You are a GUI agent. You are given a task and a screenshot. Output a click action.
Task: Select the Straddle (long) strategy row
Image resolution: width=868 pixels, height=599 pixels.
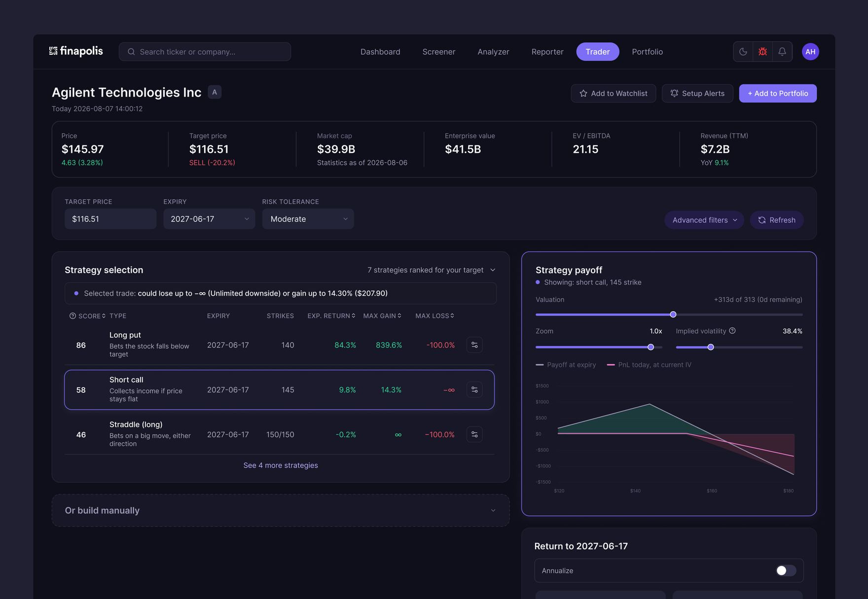click(279, 434)
